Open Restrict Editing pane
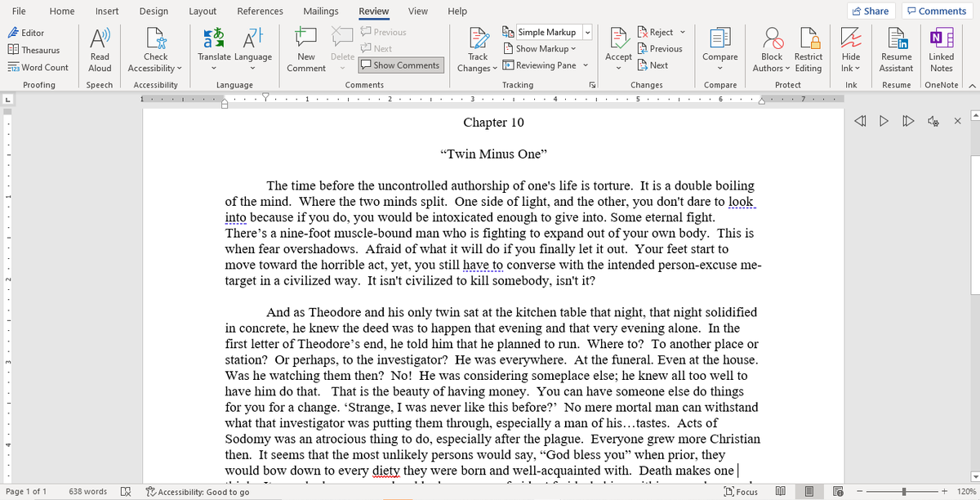 808,49
